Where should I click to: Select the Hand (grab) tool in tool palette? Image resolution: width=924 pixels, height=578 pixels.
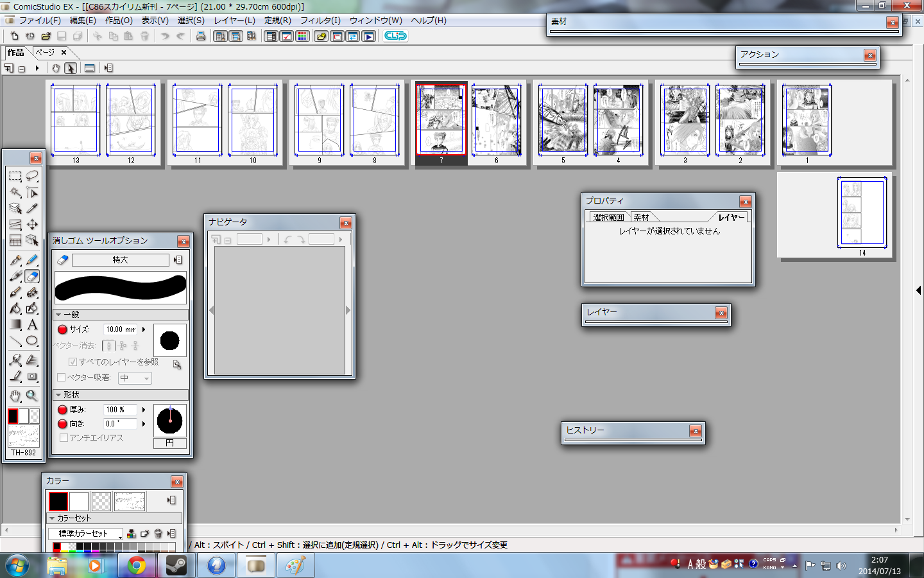coord(15,396)
